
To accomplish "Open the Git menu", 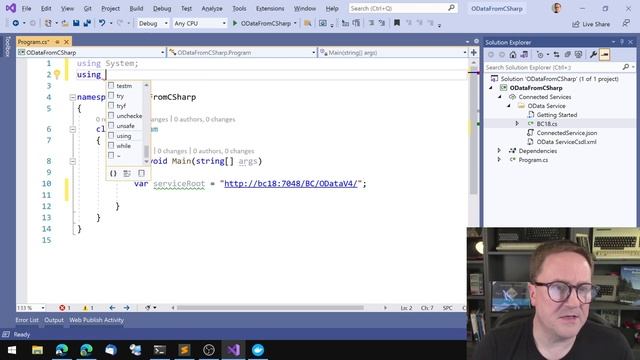I will tap(87, 8).
